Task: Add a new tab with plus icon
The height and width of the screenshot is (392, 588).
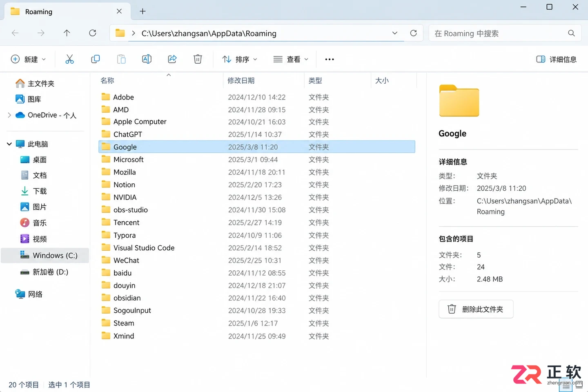Action: [143, 11]
